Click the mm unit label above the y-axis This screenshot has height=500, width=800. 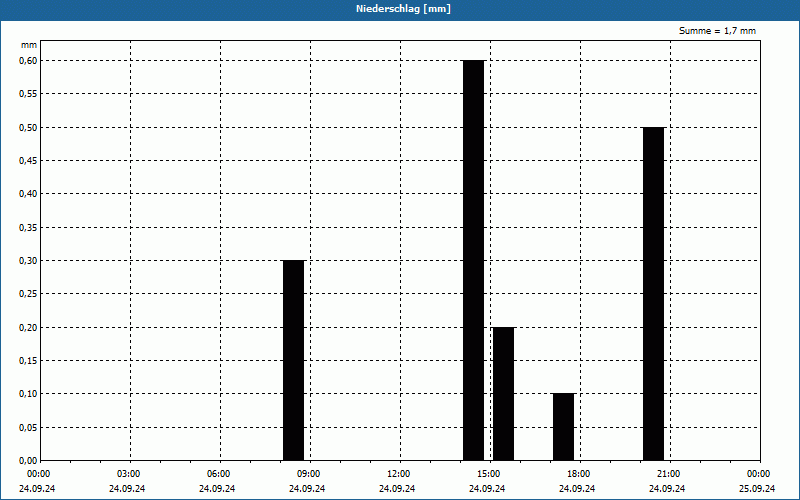[x=29, y=45]
